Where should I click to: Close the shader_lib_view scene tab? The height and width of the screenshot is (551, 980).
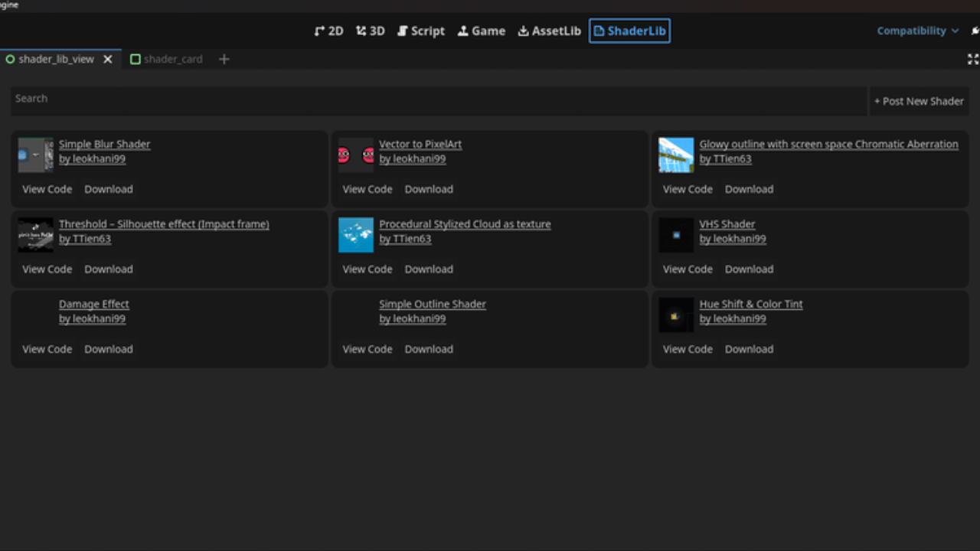pyautogui.click(x=108, y=59)
